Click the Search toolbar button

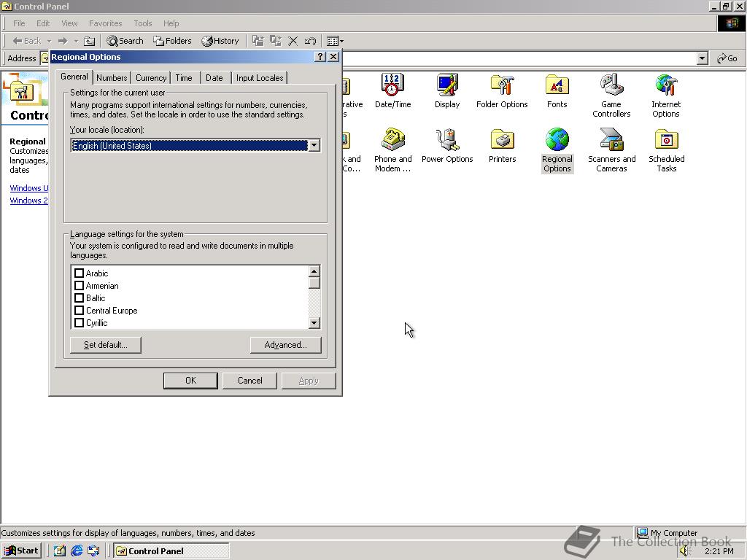coord(125,41)
